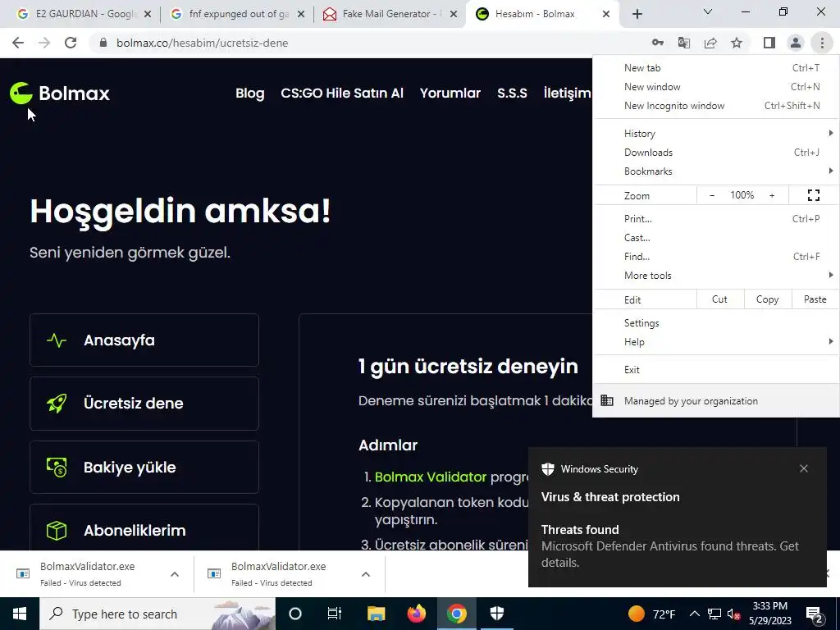Open File Explorer from taskbar
Image resolution: width=840 pixels, height=630 pixels.
click(x=376, y=614)
